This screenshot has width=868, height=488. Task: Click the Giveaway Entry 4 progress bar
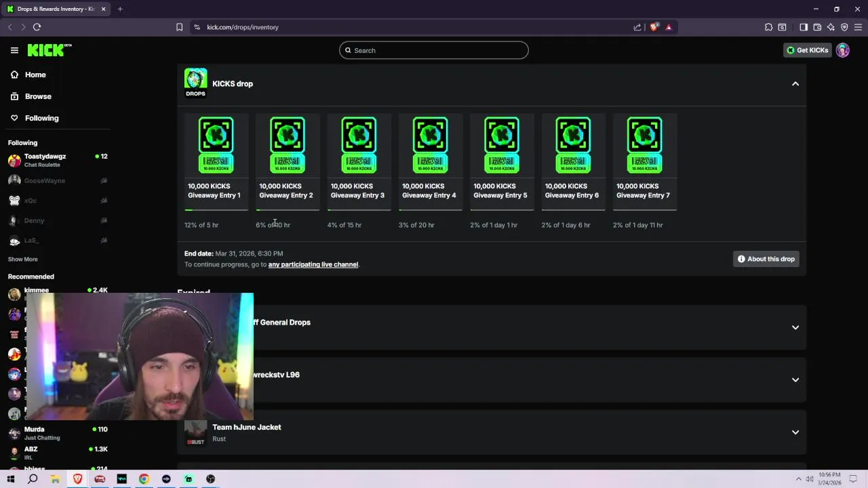431,210
